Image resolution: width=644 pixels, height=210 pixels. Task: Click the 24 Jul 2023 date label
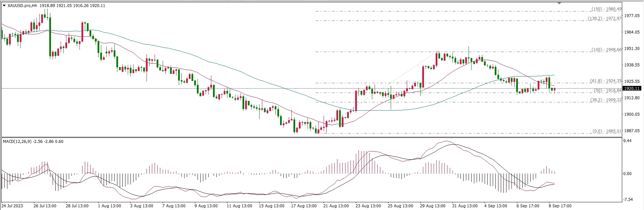tap(12, 206)
